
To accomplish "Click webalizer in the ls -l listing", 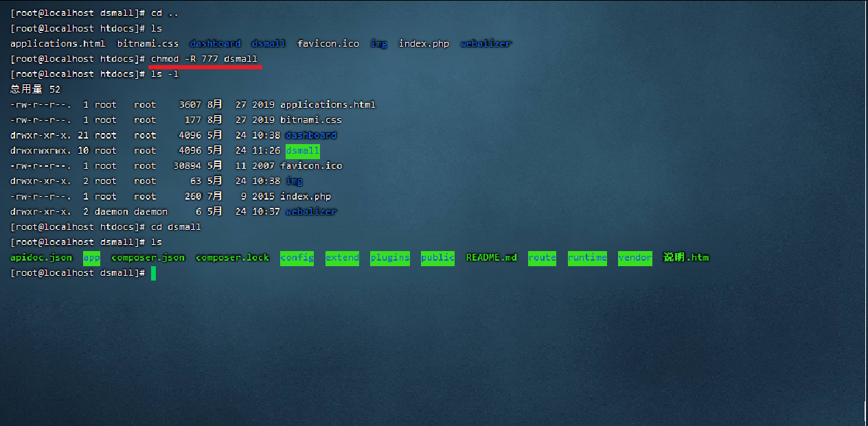I will (x=311, y=212).
